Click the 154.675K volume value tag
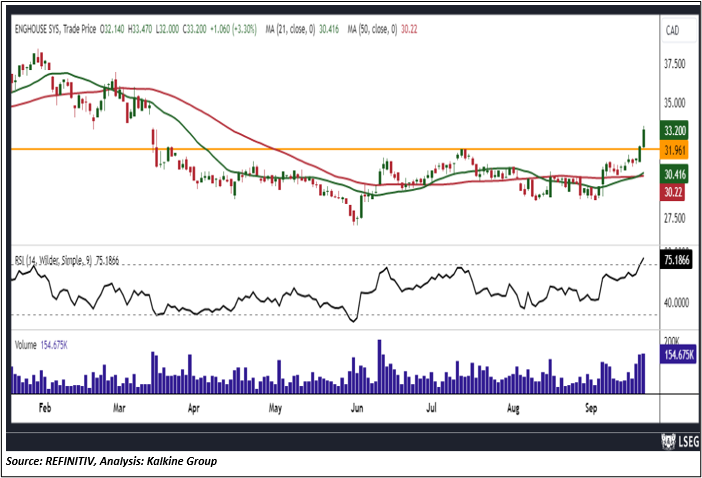 pyautogui.click(x=678, y=354)
